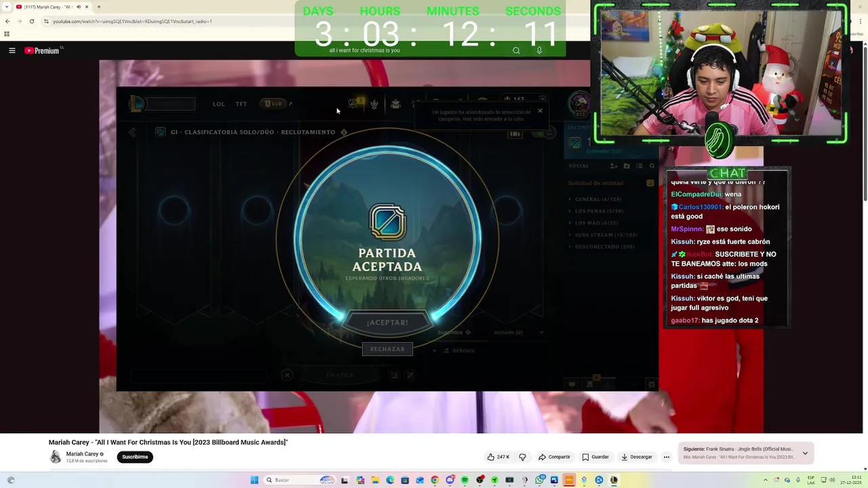Open League of Legends taskbar icon
The height and width of the screenshot is (488, 868).
tap(614, 480)
